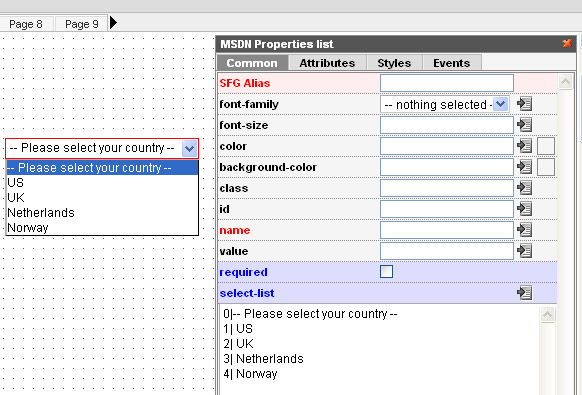Click the country select dropdown arrow
This screenshot has width=582, height=395.
[189, 148]
